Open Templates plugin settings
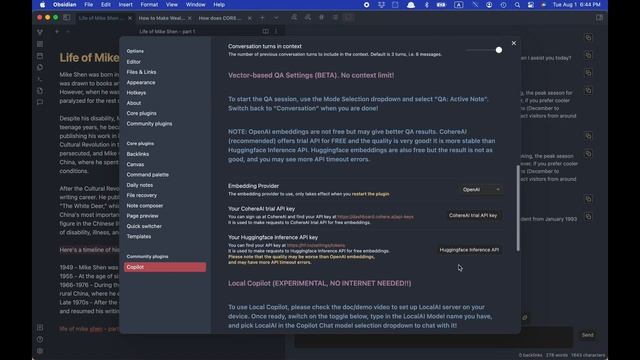640x360 pixels. (138, 236)
